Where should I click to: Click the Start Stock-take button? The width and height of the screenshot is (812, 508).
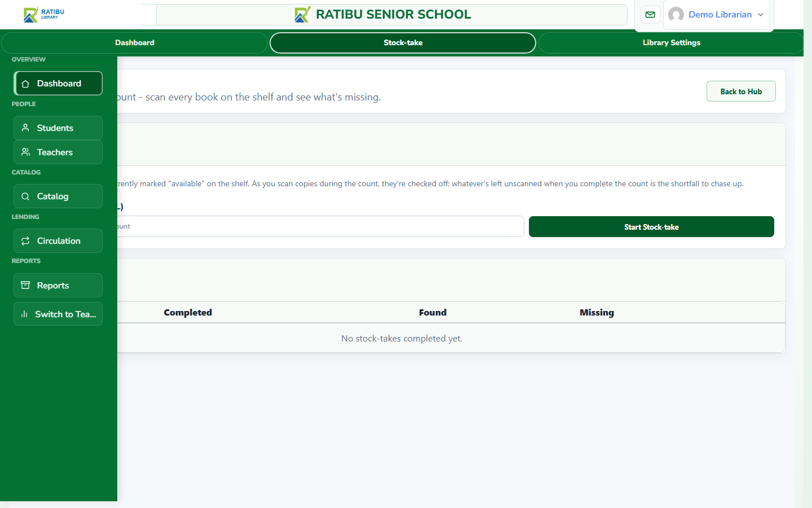tap(651, 227)
